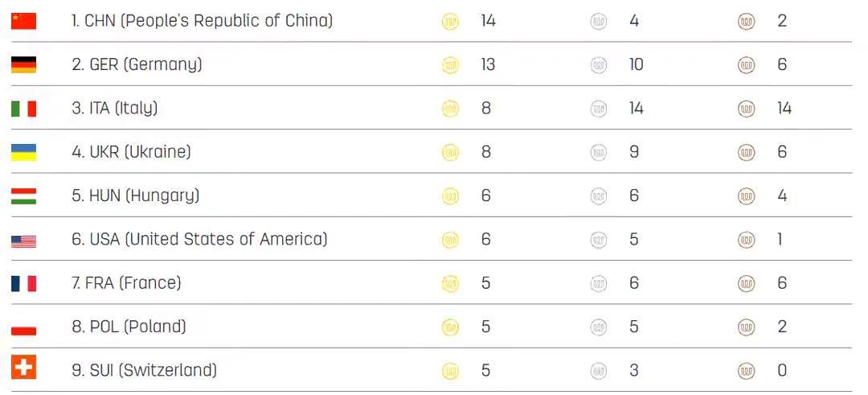The image size is (868, 395).
Task: Click Germany's silver medal icon
Action: click(599, 65)
